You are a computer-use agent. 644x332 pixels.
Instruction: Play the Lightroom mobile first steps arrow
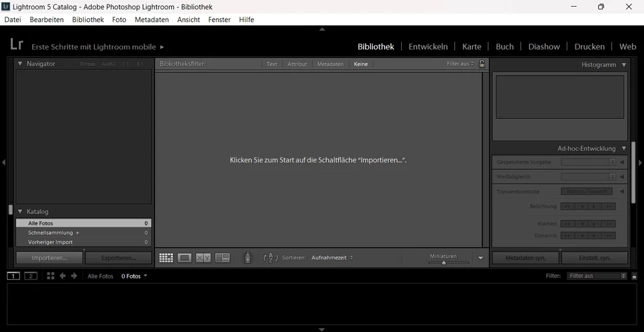pos(162,47)
